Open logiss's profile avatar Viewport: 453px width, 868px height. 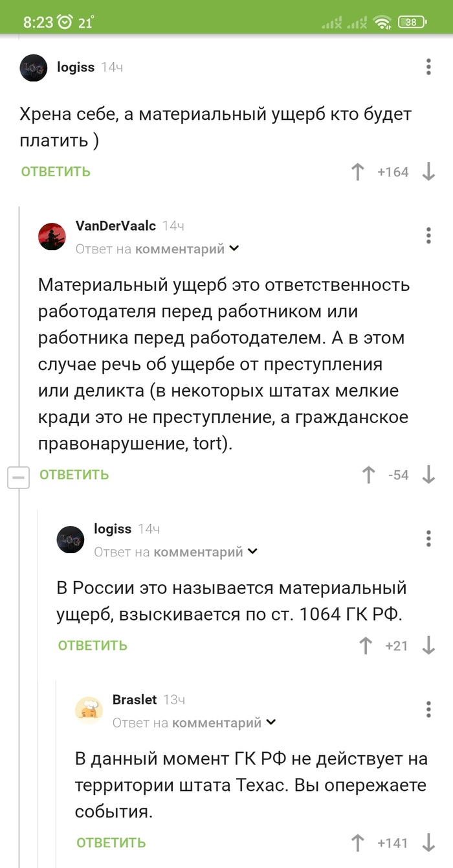[x=33, y=67]
